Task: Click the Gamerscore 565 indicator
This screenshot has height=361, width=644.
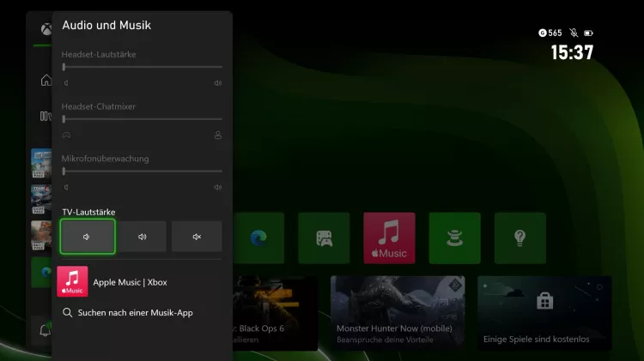Action: [550, 33]
